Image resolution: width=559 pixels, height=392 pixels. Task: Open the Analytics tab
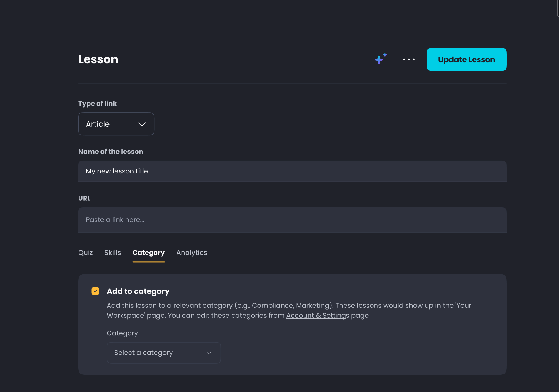(192, 253)
